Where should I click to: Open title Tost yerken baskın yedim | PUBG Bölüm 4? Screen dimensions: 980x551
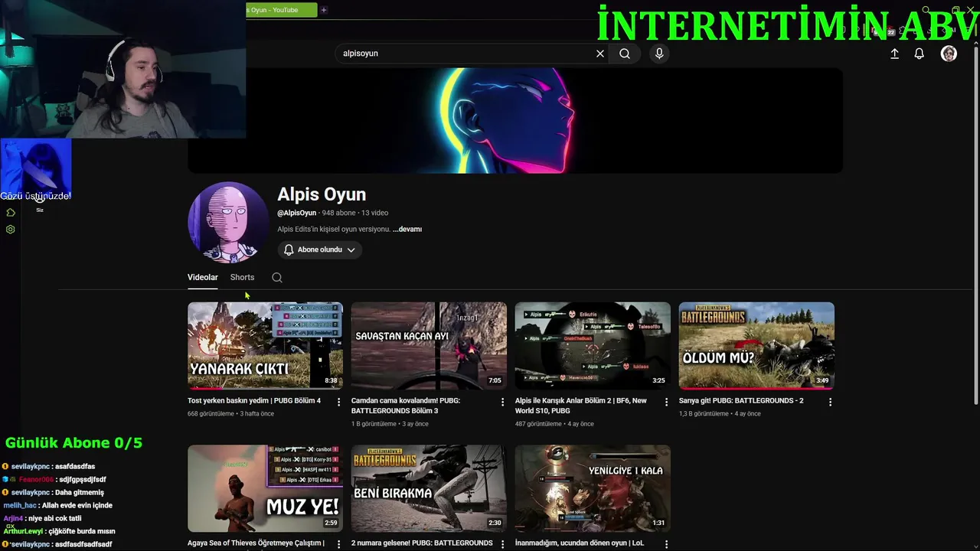point(254,400)
